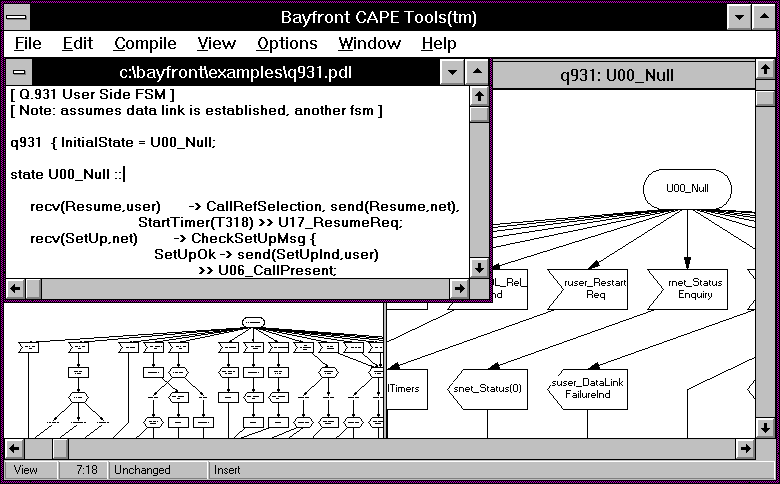Click the bottom diagram scroll right arrow
This screenshot has height=484, width=780.
point(745,449)
